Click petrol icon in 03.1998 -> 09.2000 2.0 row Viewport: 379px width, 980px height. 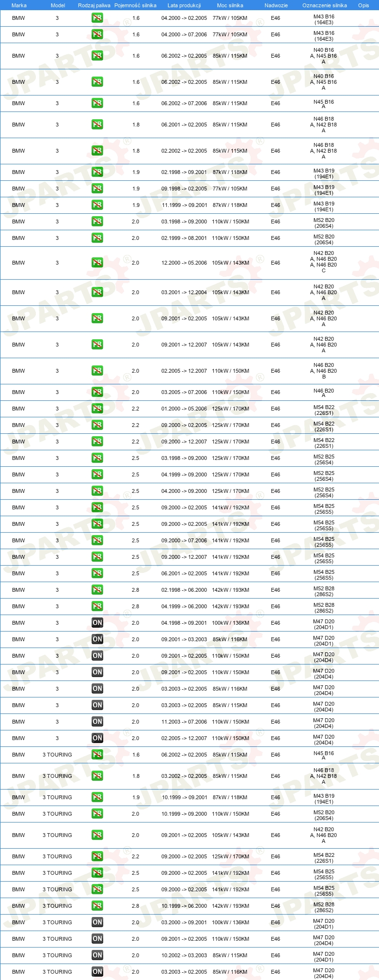(x=97, y=221)
